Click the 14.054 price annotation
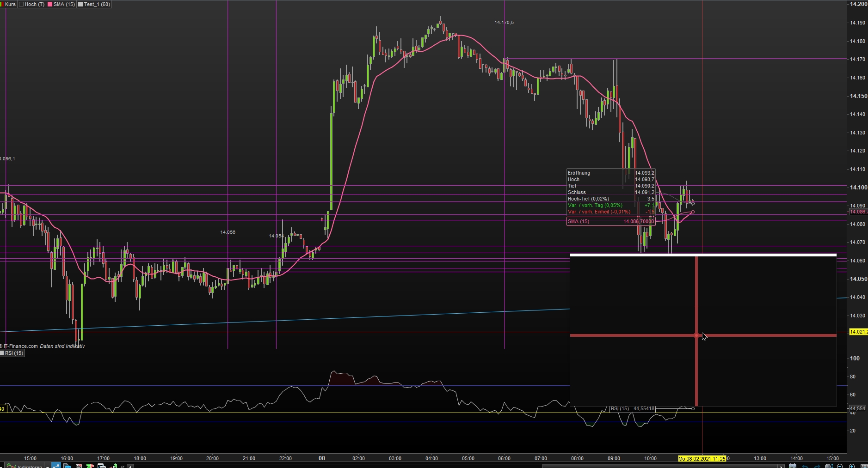 pos(277,236)
